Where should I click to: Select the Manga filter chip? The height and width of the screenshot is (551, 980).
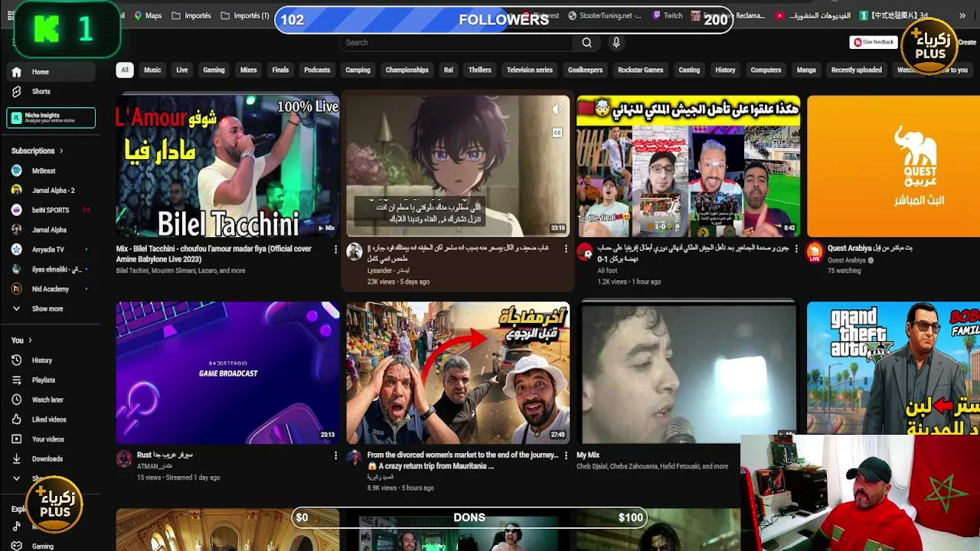805,70
